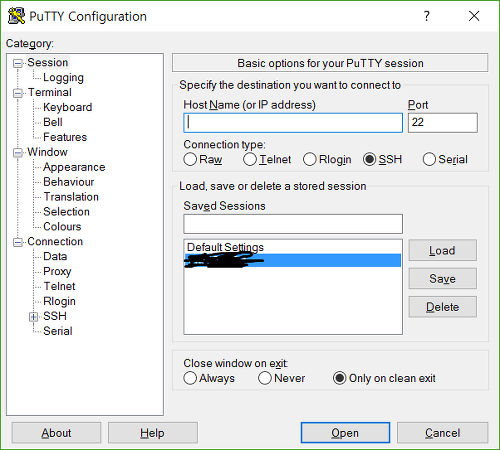The width and height of the screenshot is (500, 450).
Task: Open the Data settings category
Action: pyautogui.click(x=55, y=256)
